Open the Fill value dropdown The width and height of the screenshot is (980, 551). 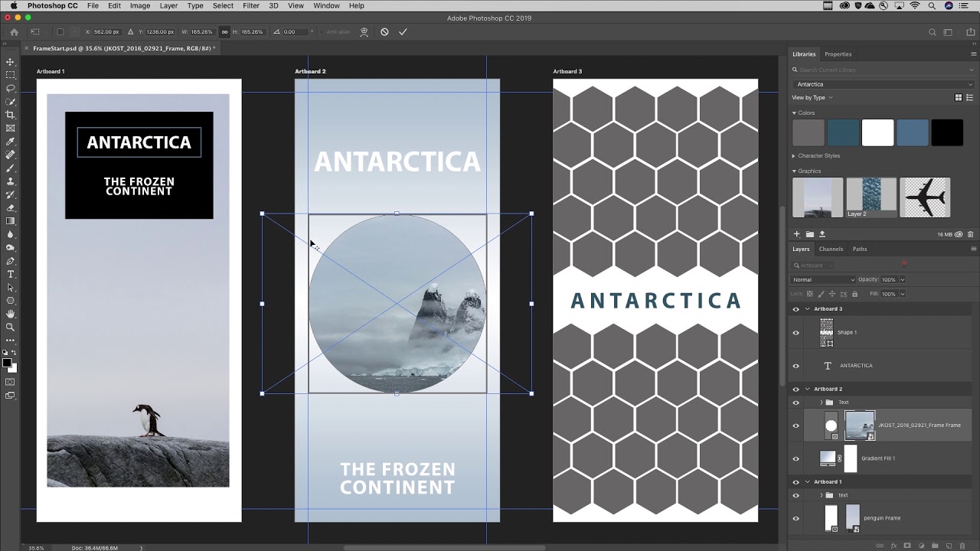click(902, 294)
